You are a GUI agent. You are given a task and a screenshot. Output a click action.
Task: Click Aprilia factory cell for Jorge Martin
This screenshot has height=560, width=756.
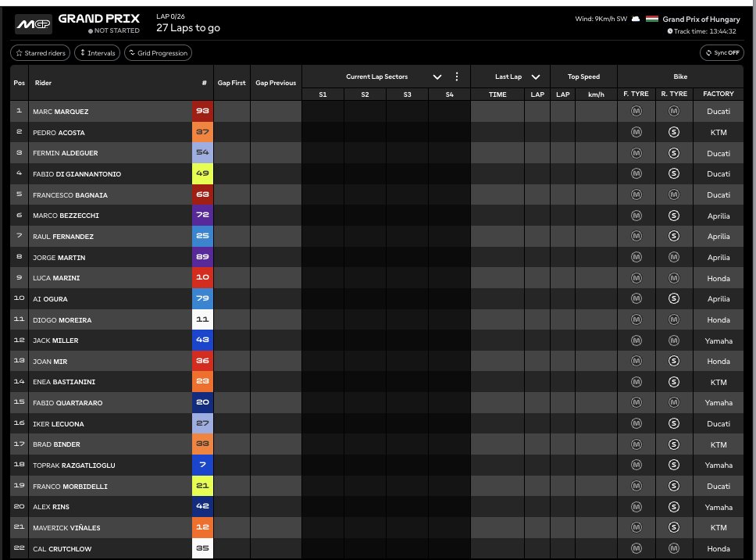719,258
